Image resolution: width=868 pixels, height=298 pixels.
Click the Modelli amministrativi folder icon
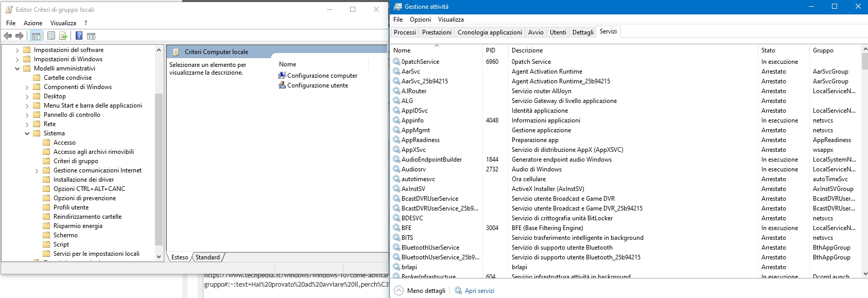[27, 68]
